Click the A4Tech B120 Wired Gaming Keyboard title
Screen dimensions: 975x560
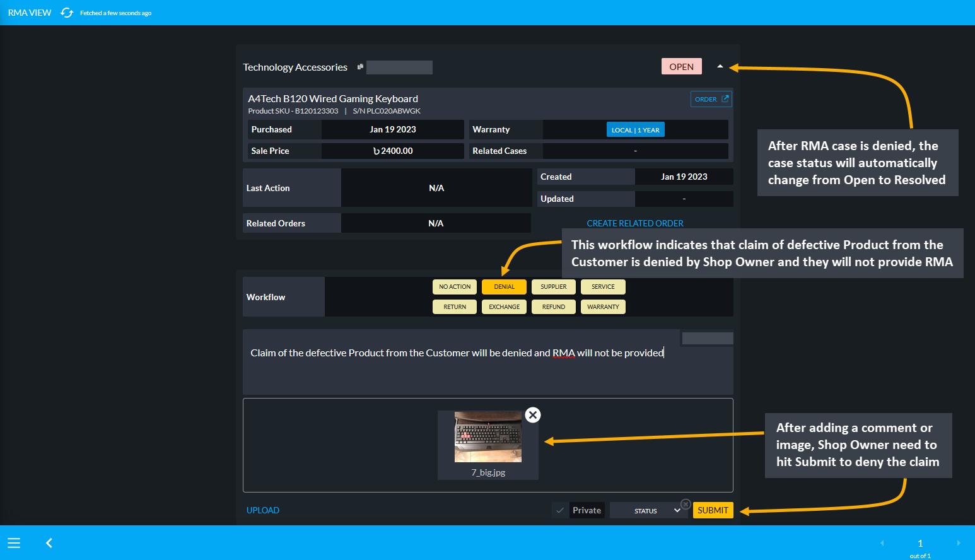click(333, 98)
